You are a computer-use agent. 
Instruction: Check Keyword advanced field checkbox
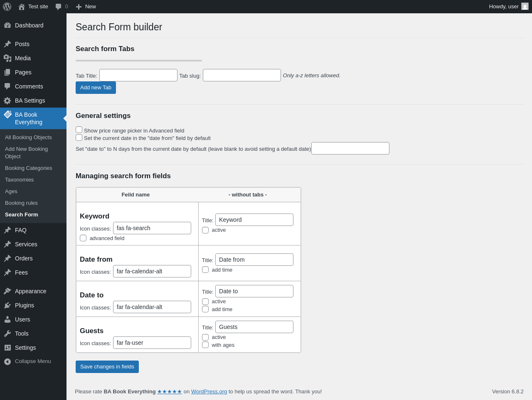(x=83, y=238)
